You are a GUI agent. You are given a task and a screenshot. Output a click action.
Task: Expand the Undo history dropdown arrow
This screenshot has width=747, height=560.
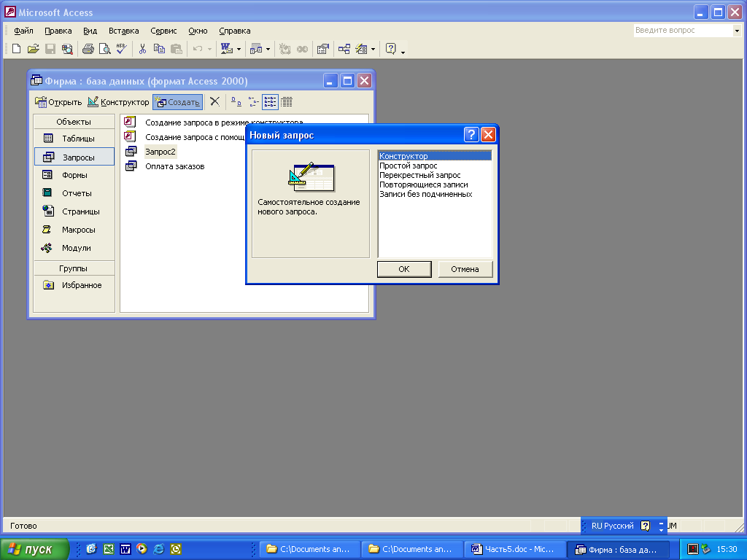pyautogui.click(x=209, y=49)
